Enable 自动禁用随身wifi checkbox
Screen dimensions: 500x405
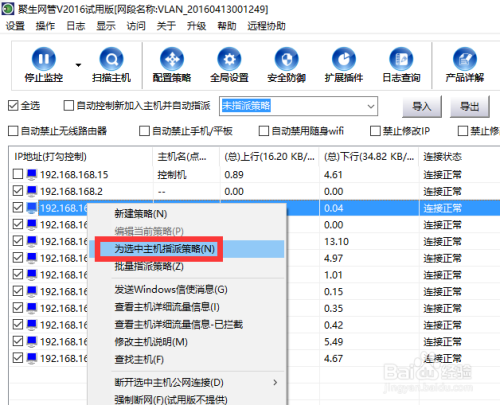264,131
